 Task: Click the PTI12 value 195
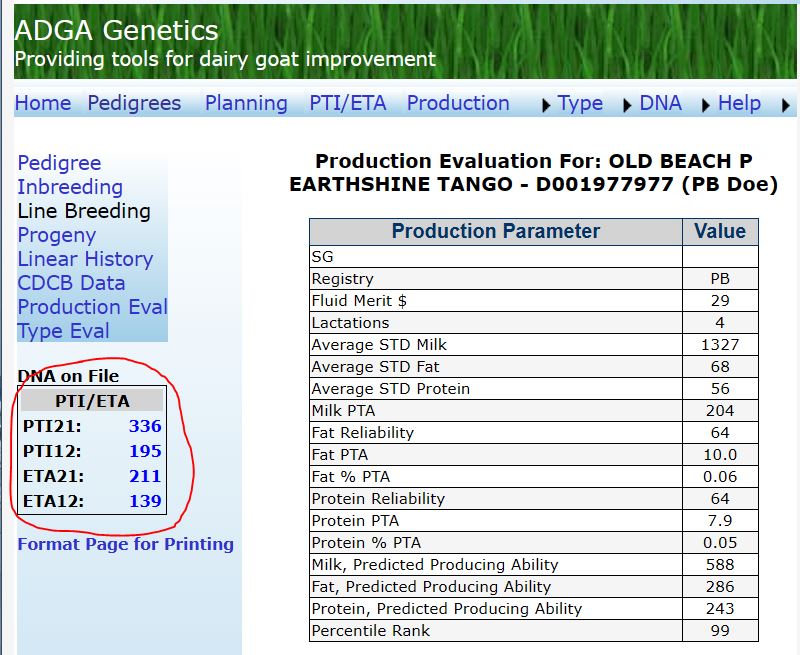[x=145, y=451]
